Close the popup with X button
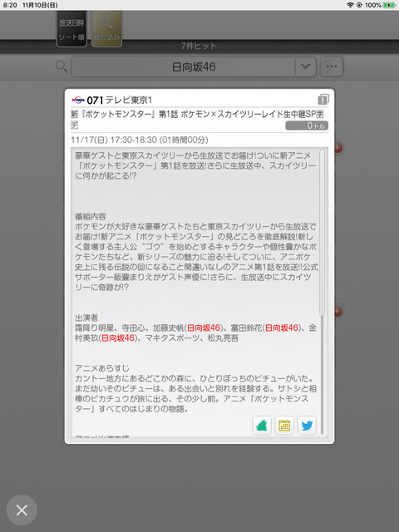Screen dimensions: 399x532 (x=22, y=510)
